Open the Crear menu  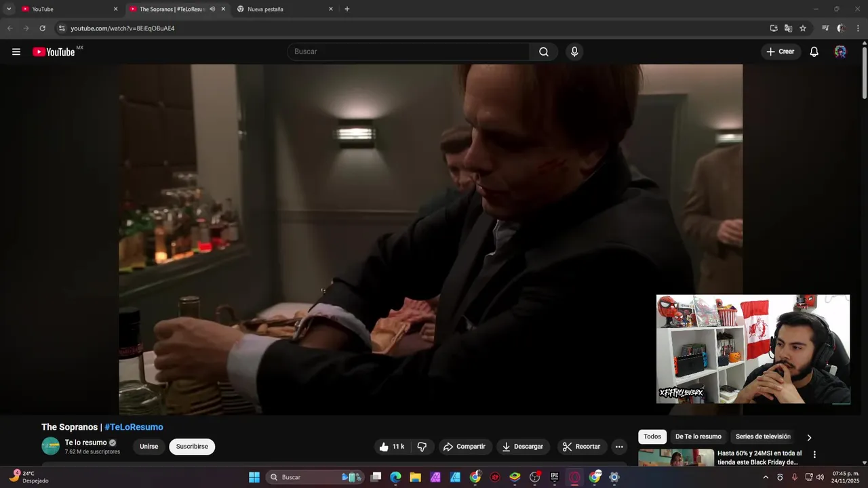click(x=781, y=52)
